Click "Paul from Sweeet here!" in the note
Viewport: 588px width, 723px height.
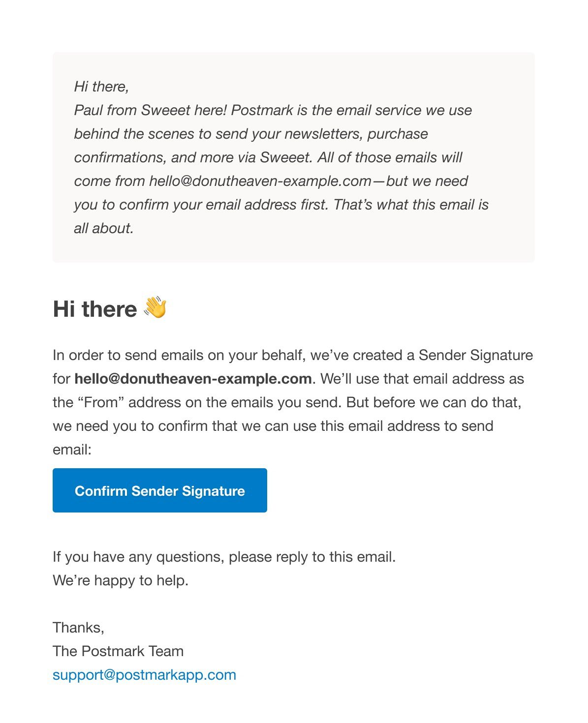[x=150, y=110]
